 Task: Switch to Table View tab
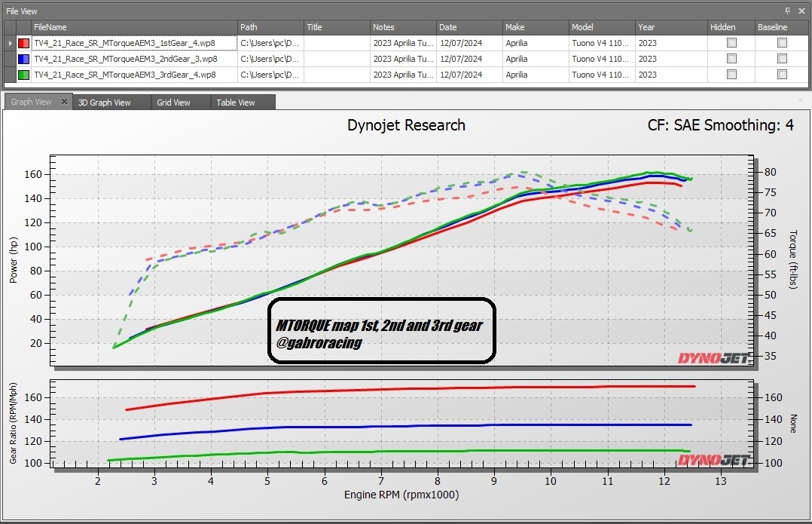tap(236, 103)
